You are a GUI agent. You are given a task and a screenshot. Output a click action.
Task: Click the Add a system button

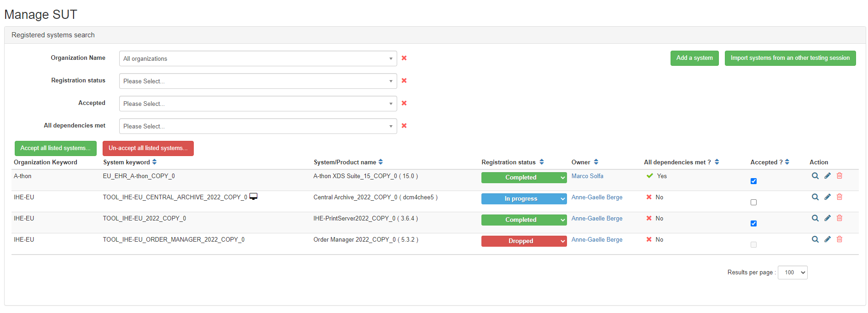pyautogui.click(x=694, y=58)
